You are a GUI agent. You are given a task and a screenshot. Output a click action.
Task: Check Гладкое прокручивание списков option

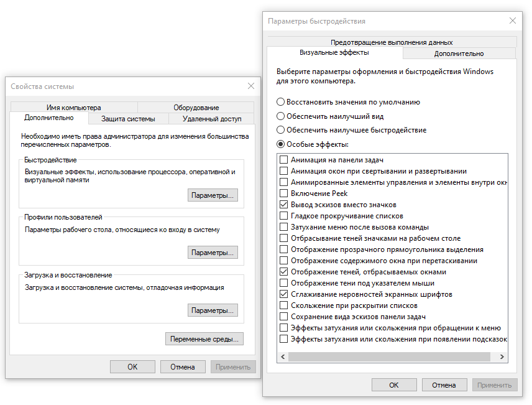click(x=284, y=216)
